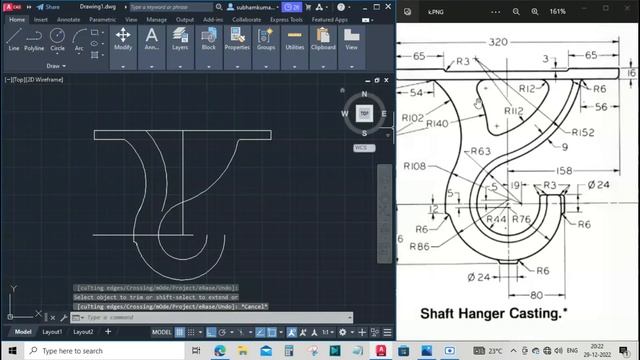640x360 pixels.
Task: Open the Groups panel
Action: (266, 47)
